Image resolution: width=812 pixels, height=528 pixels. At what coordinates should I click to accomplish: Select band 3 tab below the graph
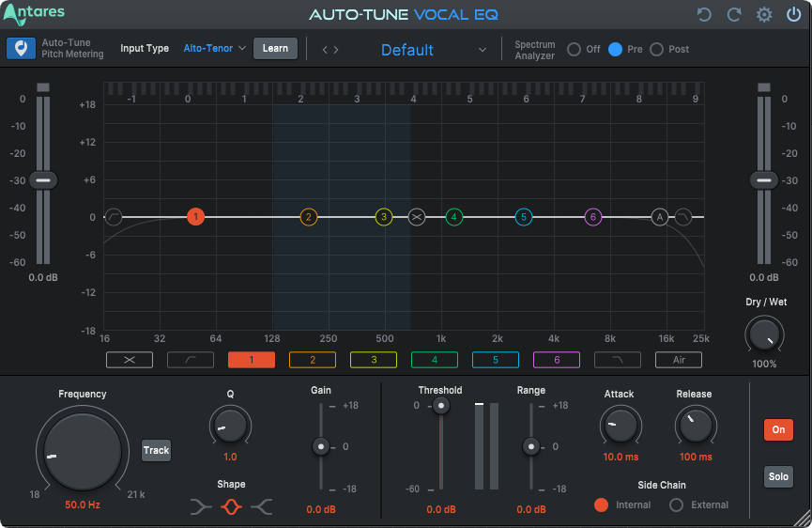point(374,360)
